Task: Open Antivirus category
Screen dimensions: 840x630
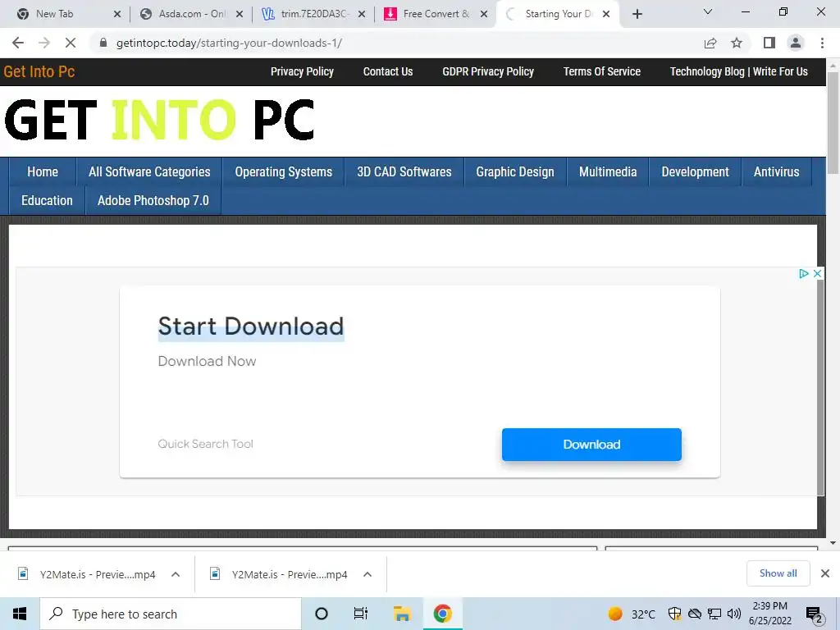Action: point(776,172)
